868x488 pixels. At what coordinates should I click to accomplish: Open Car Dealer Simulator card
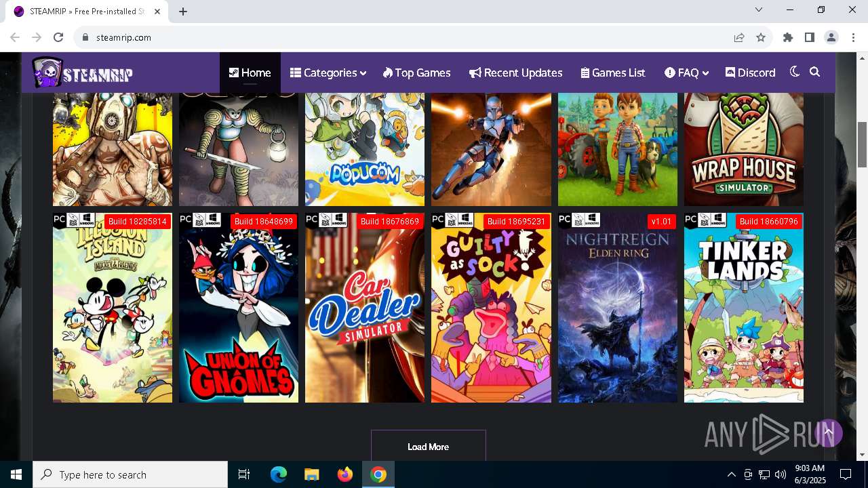pyautogui.click(x=365, y=308)
